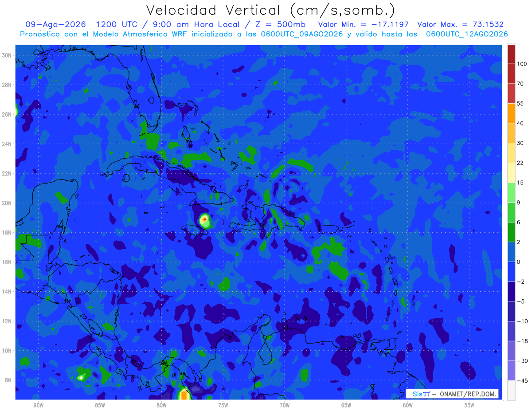Click the colorbar value label "15"
Screen dimensions: 532x411
(x=520, y=183)
